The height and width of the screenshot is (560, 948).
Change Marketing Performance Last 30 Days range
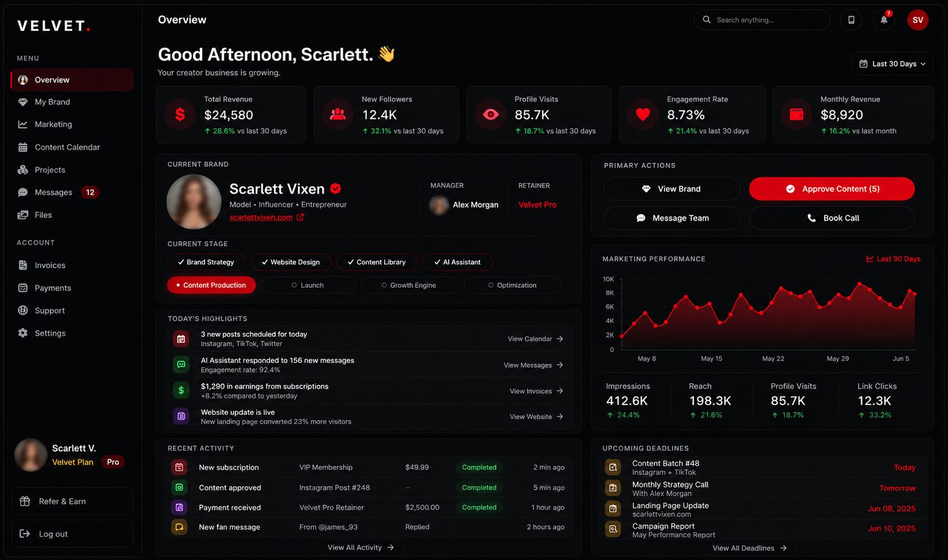point(893,259)
